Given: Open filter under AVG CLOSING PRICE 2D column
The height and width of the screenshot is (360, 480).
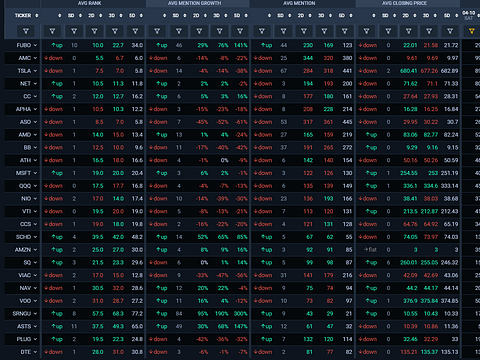Looking at the screenshot, I should point(408,31).
